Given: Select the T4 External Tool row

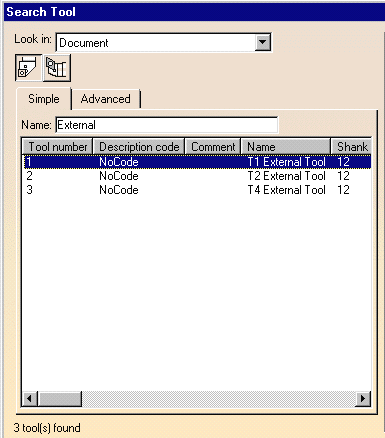Looking at the screenshot, I should coord(197,190).
